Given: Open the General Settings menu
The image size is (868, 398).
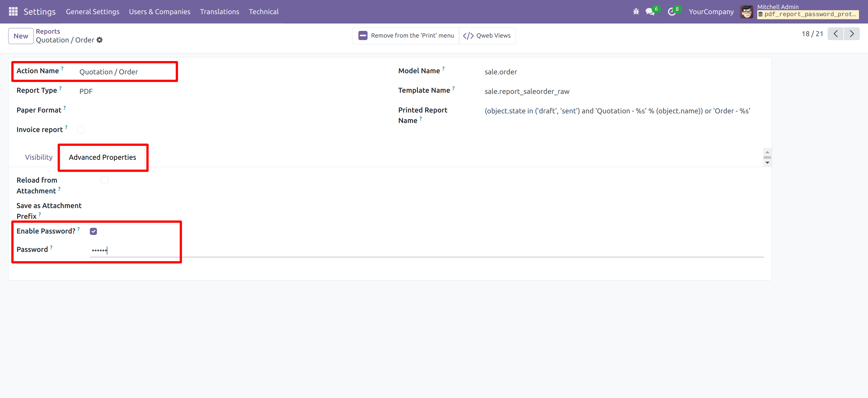Looking at the screenshot, I should [x=93, y=12].
